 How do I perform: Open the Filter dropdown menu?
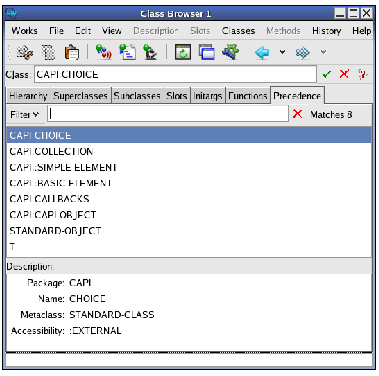pyautogui.click(x=24, y=115)
